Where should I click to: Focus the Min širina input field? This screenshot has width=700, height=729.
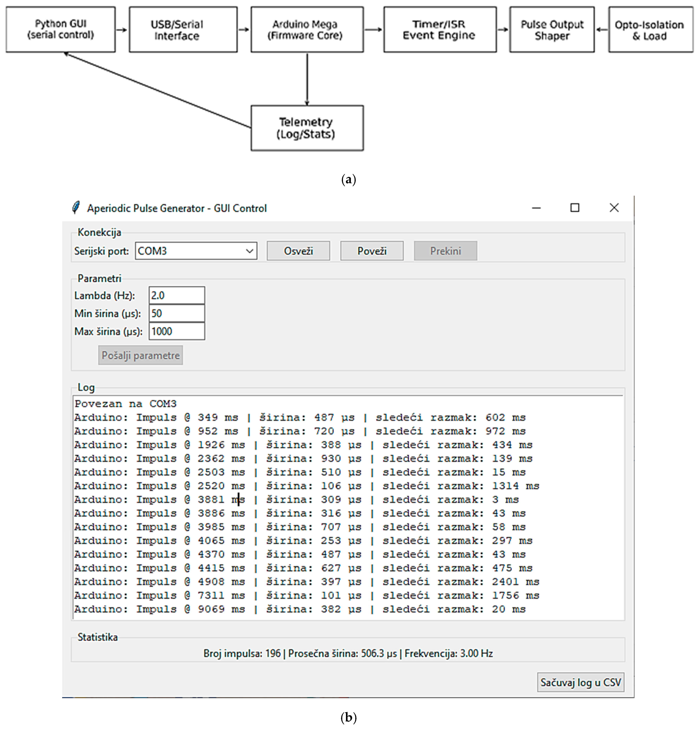(x=177, y=314)
